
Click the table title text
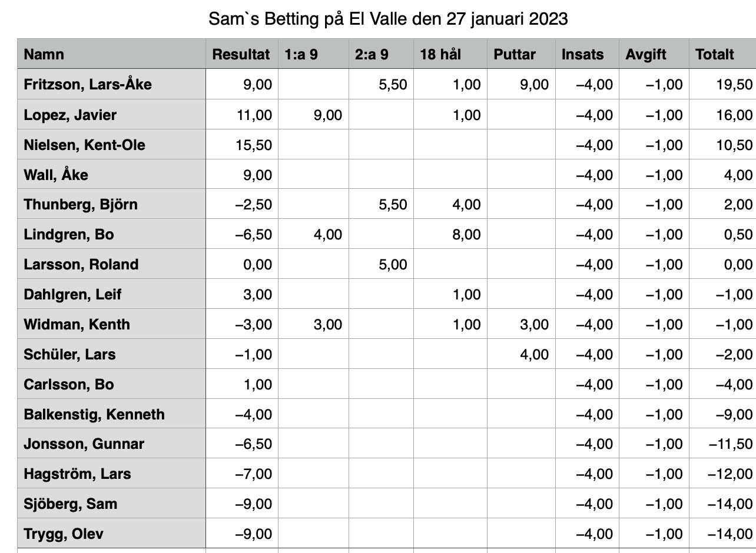point(388,19)
